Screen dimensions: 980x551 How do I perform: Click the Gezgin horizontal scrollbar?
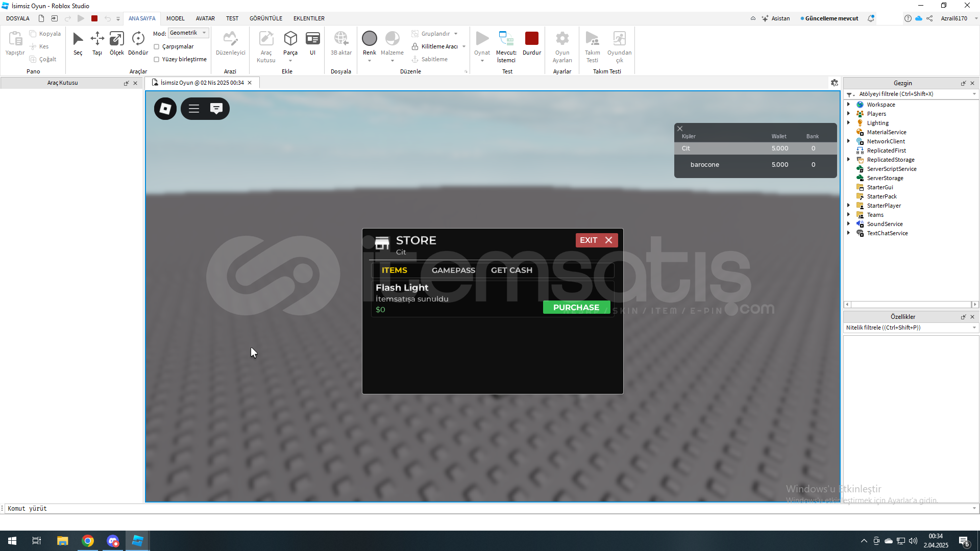[911, 305]
